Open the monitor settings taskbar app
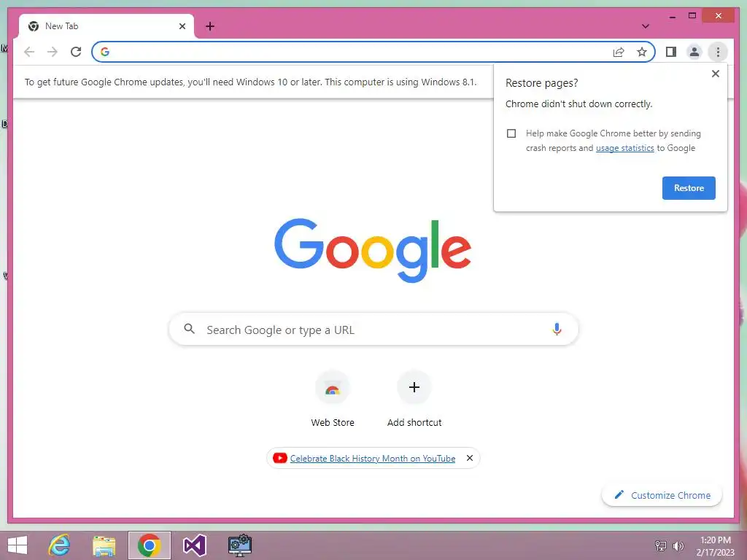 point(239,545)
